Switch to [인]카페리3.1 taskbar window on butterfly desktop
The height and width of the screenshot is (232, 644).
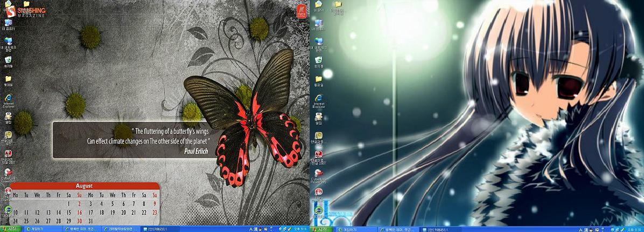tap(160, 229)
